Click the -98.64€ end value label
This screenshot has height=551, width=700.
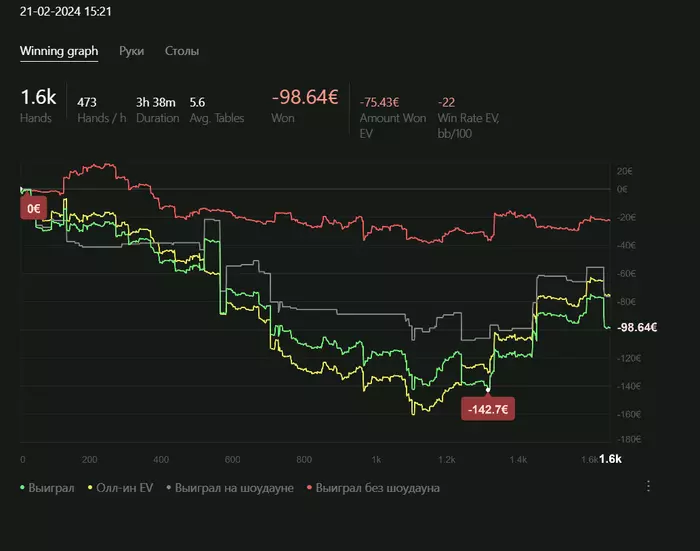[636, 328]
